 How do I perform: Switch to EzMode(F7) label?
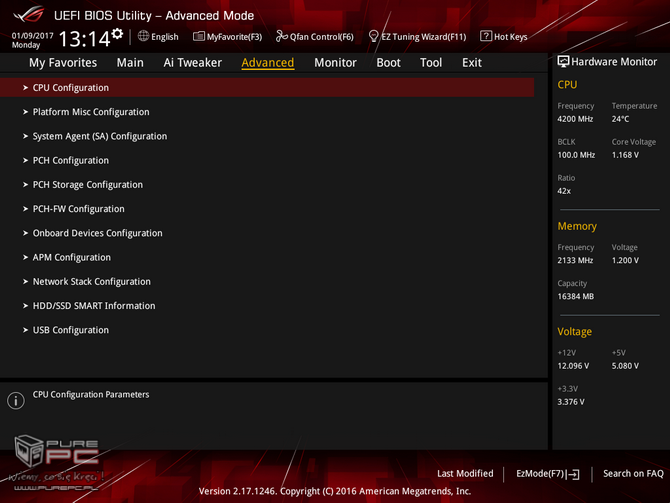click(541, 474)
